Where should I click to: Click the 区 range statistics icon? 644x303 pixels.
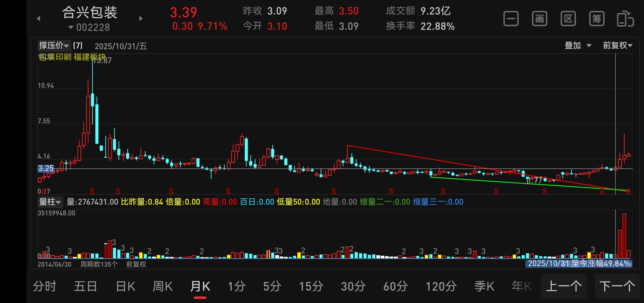[x=568, y=19]
